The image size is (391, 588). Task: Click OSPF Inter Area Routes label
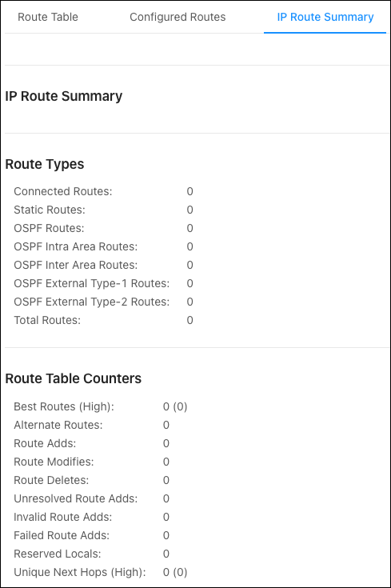[x=76, y=265]
